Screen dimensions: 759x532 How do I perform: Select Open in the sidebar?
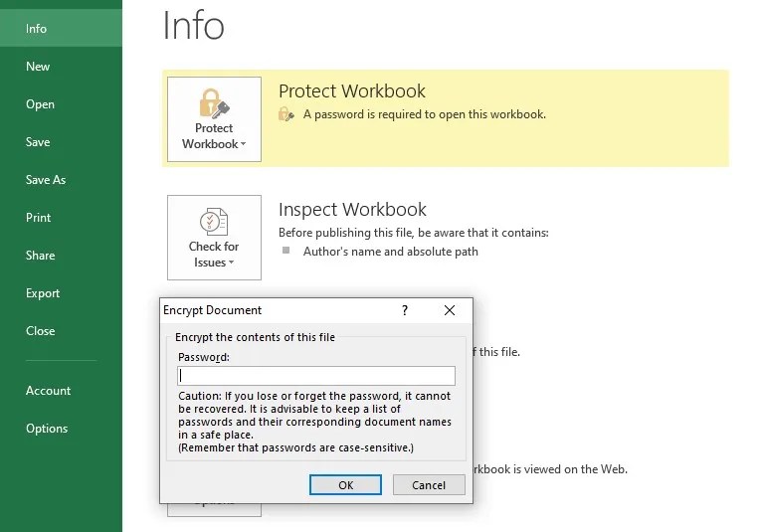(61, 104)
